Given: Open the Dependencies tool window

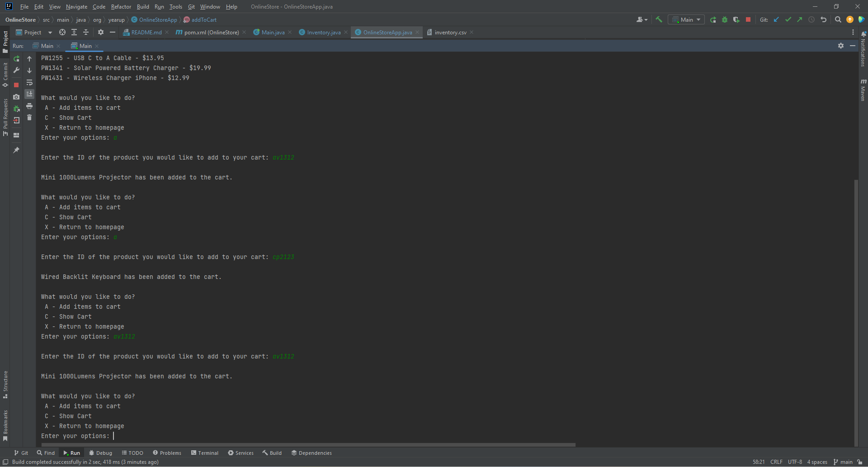Looking at the screenshot, I should (311, 453).
